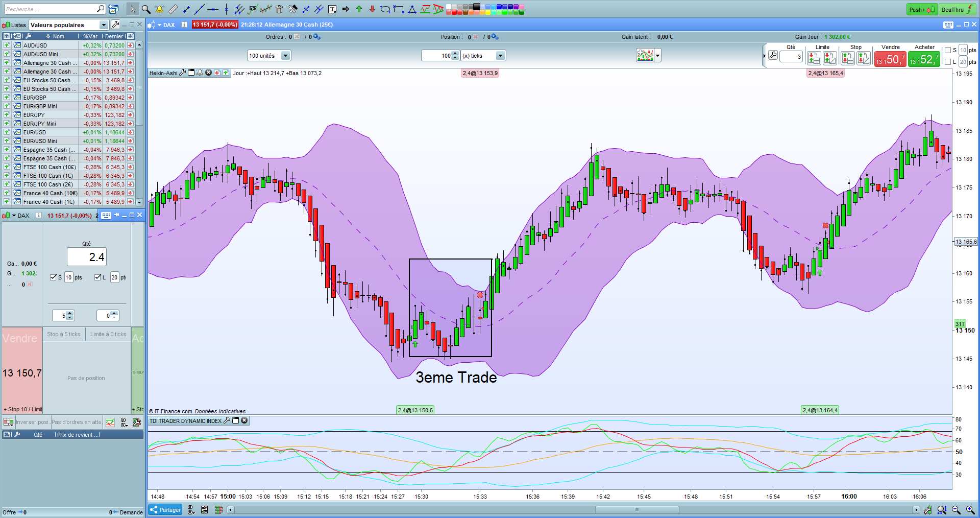Pick the trash delete-objects tool

[279, 9]
